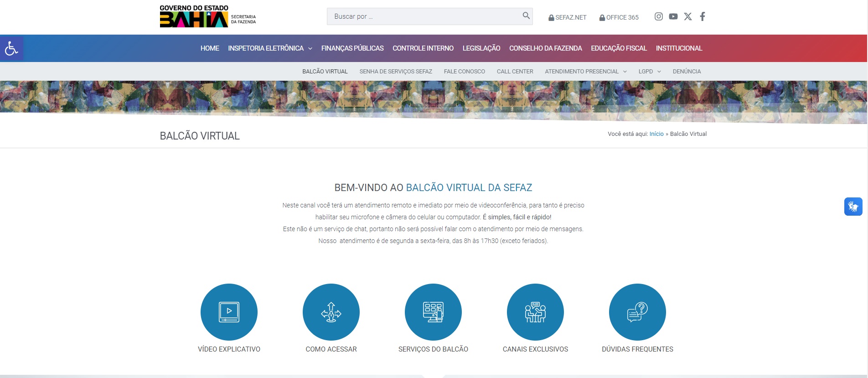
Task: Click the search magnifier icon
Action: coord(526,16)
